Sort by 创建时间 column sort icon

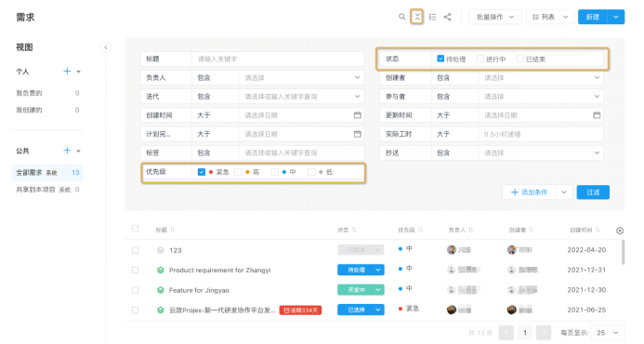(598, 230)
